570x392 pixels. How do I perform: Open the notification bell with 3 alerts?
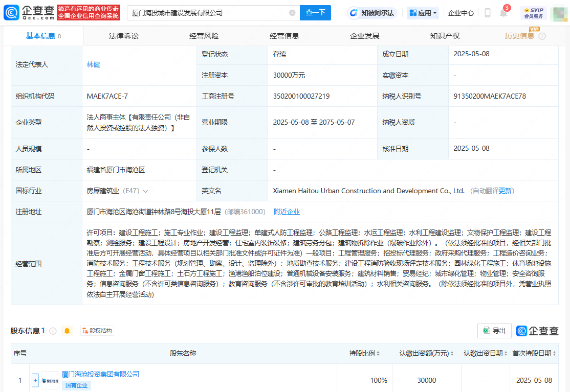(x=503, y=12)
